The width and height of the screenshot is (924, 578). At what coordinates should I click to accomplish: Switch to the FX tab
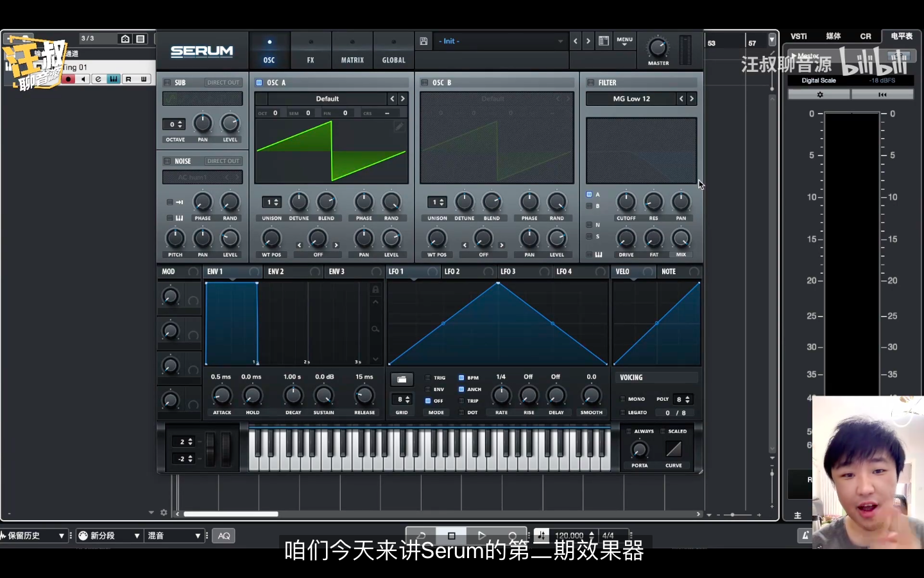[x=311, y=50]
